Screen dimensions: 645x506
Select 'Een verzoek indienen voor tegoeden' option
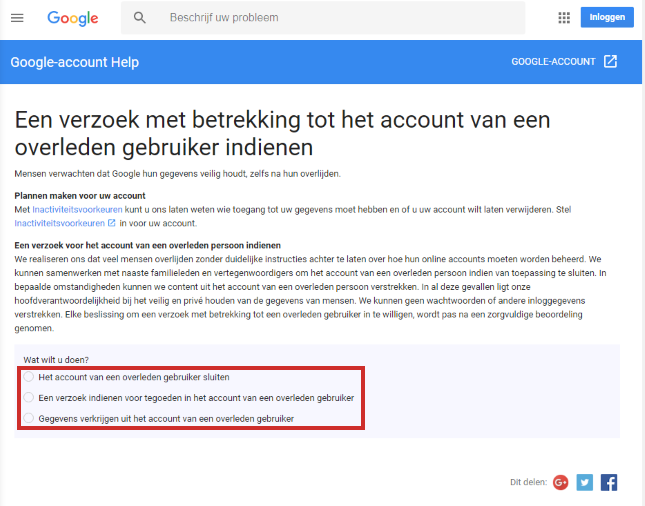[x=28, y=397]
